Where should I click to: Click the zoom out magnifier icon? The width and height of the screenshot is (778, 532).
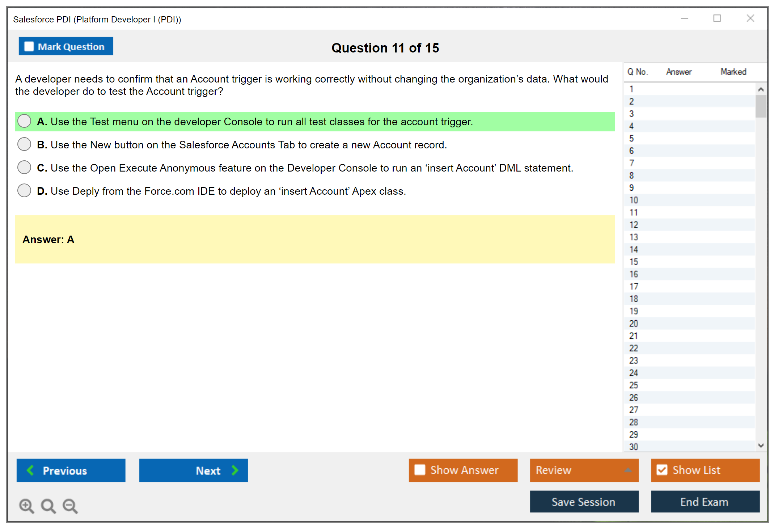[70, 506]
